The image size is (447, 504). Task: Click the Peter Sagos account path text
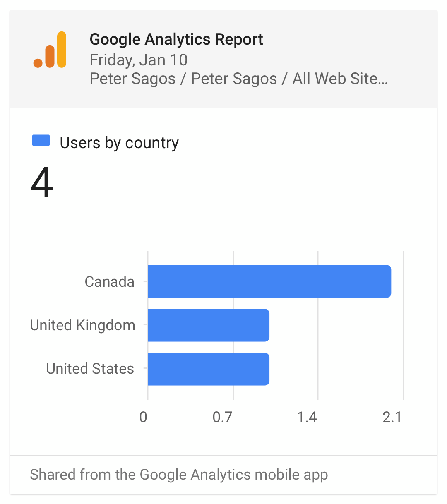[x=239, y=79]
